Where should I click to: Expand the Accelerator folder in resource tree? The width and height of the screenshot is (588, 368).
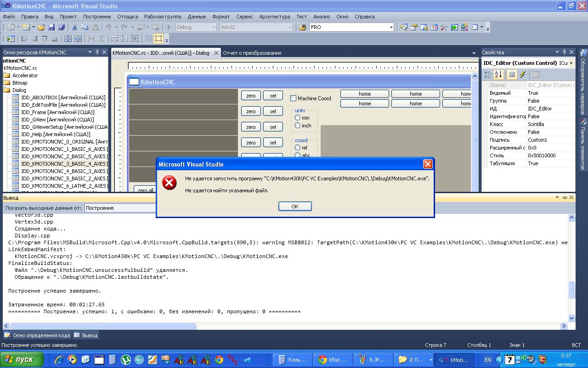(7, 75)
